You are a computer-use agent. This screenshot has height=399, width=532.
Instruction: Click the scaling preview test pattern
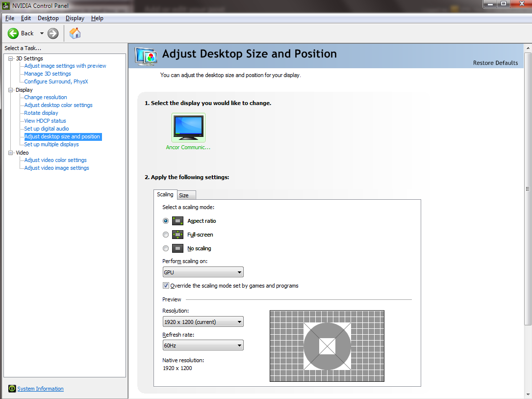click(x=327, y=346)
